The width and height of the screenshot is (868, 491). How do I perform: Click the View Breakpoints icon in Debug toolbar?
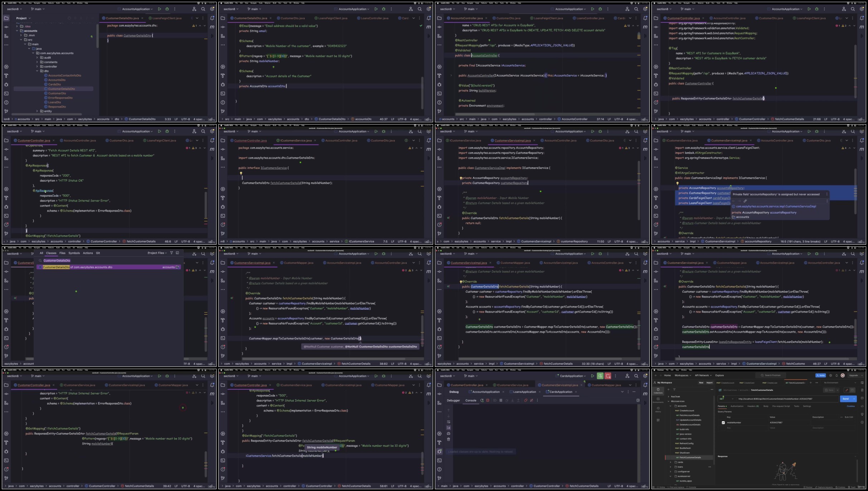525,401
